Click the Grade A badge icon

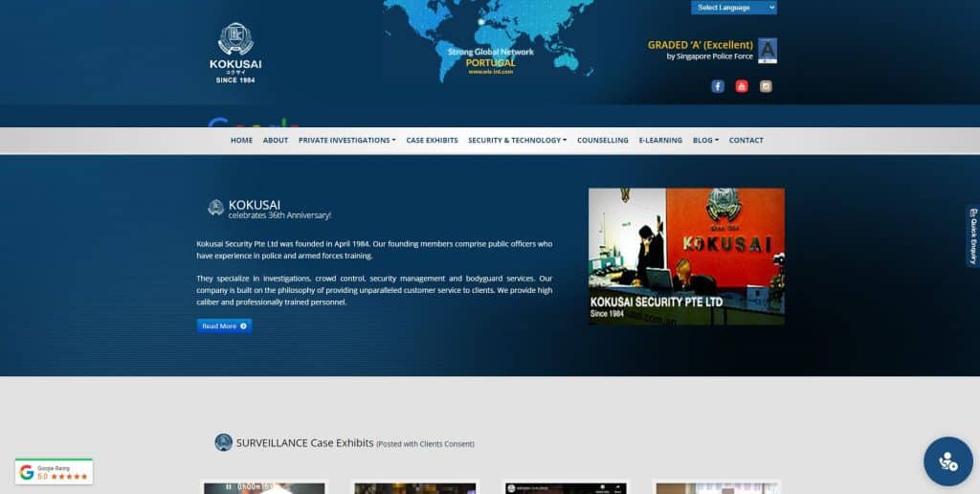pyautogui.click(x=768, y=51)
